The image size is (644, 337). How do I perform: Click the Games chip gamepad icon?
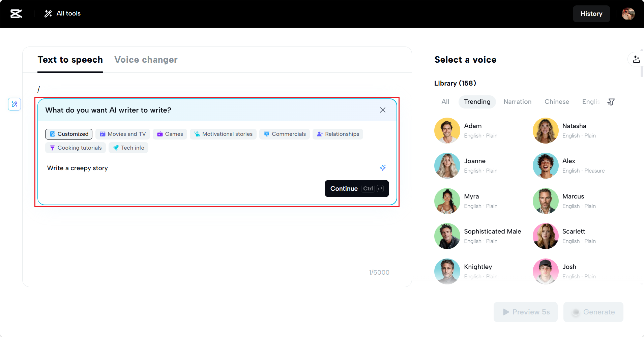pos(160,134)
